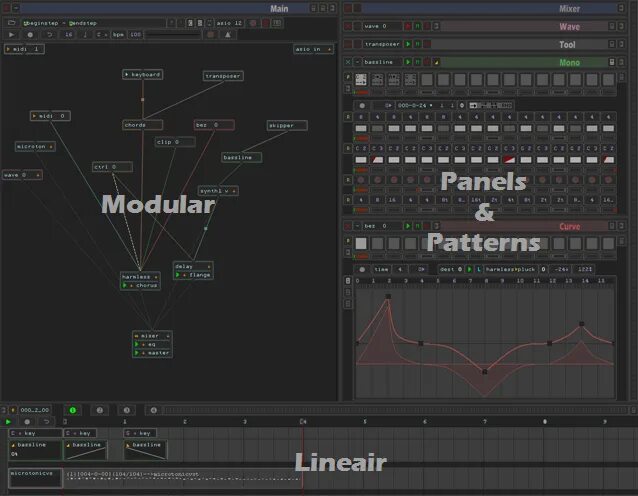638x496 pixels.
Task: Toggle the play button on wave 0 panel
Action: coord(408,26)
